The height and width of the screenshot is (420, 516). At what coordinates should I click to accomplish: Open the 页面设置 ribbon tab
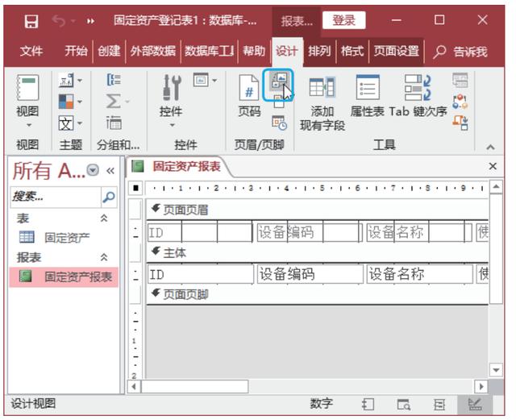click(397, 52)
